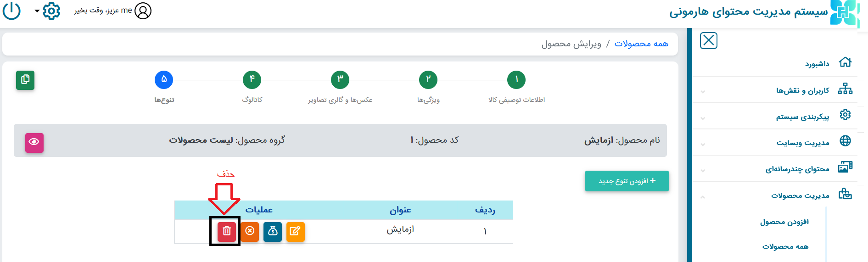This screenshot has width=868, height=262.
Task: Select افزودن محصول in the sidebar submenu
Action: point(784,222)
